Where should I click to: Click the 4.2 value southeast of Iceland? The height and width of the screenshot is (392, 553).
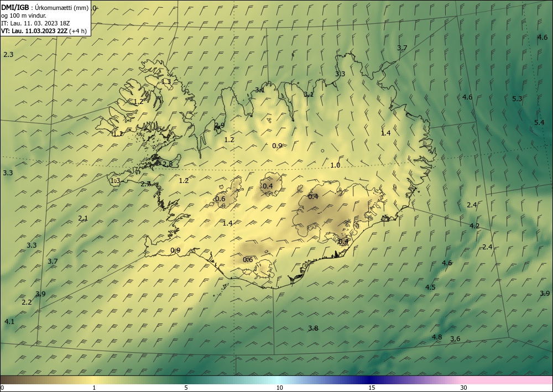click(474, 226)
